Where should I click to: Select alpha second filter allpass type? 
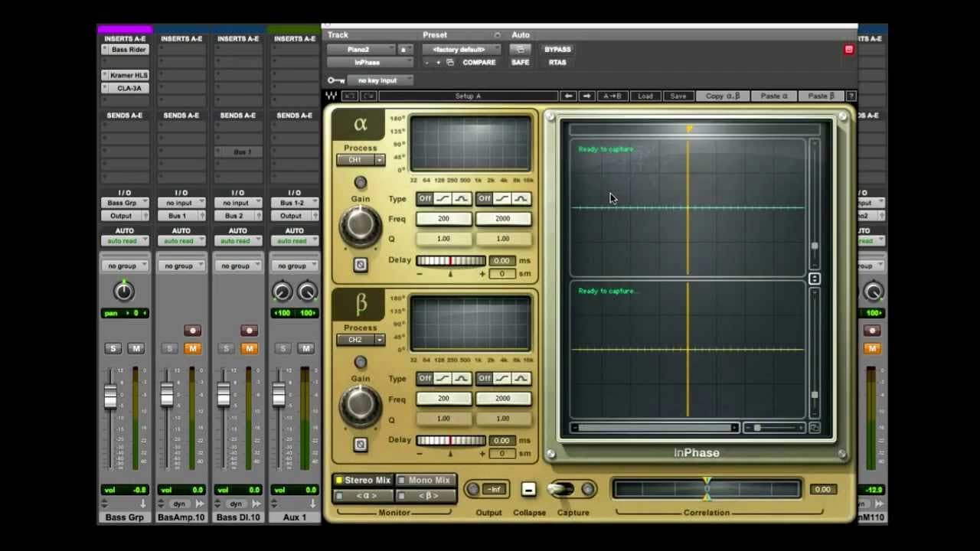(521, 199)
